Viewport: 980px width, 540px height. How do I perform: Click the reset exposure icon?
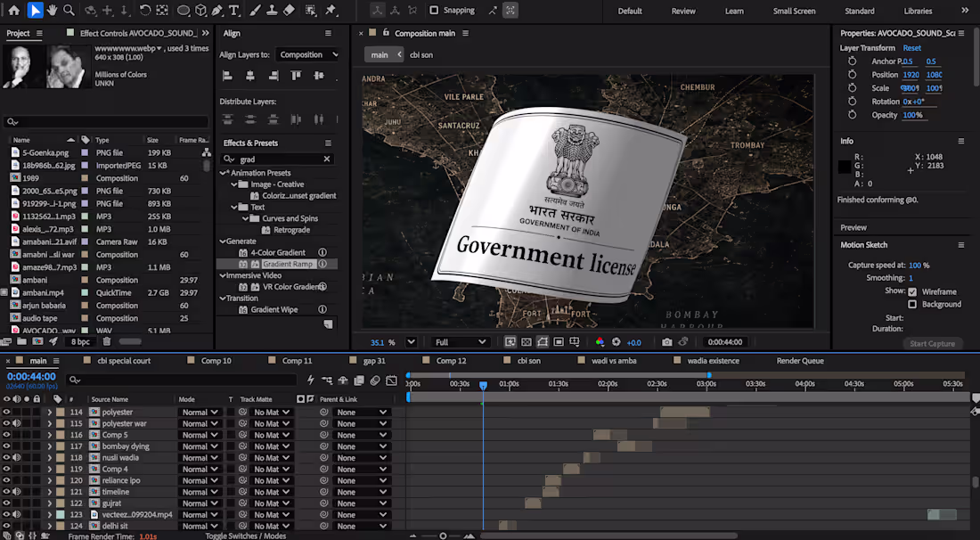pyautogui.click(x=617, y=342)
